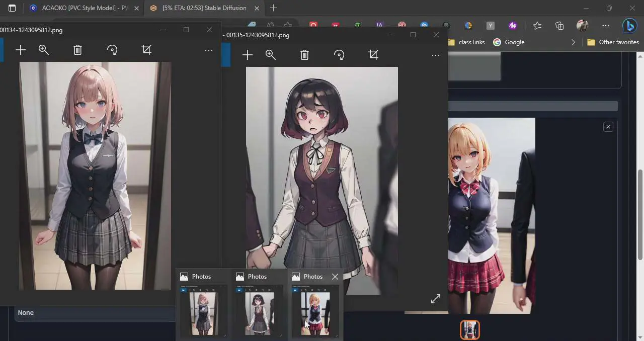Open the See more menu in the 00134 window
644x341 pixels.
pos(208,50)
